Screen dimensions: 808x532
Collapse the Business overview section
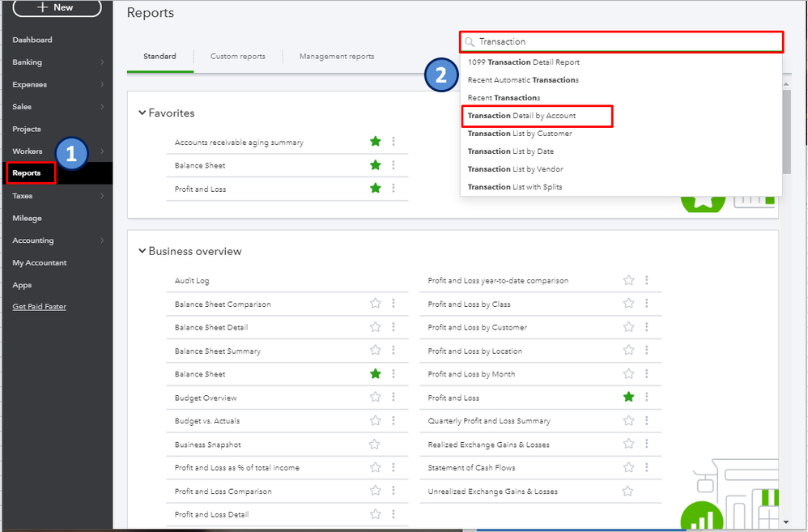pos(142,251)
